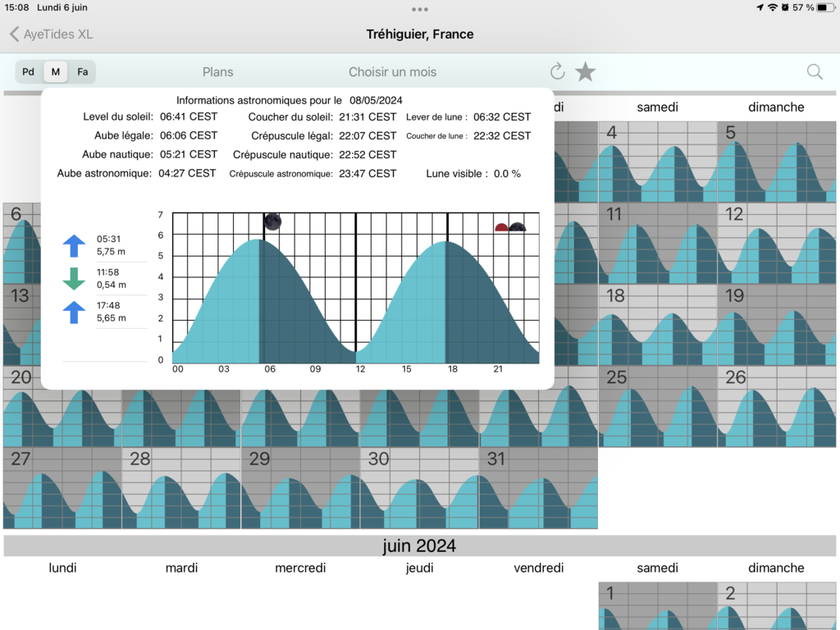Image resolution: width=840 pixels, height=630 pixels.
Task: Tap the Aube astronomique 04:27 CEST time
Action: tap(187, 173)
